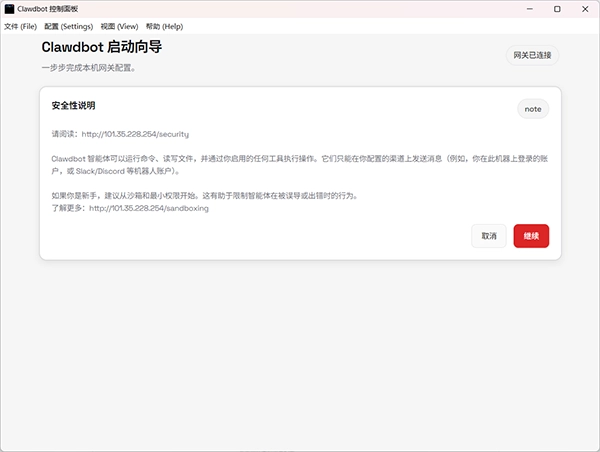Screen dimensions: 600x452
Task: Click the subtitle 一步步完成本机网关配置
Action: (x=88, y=69)
